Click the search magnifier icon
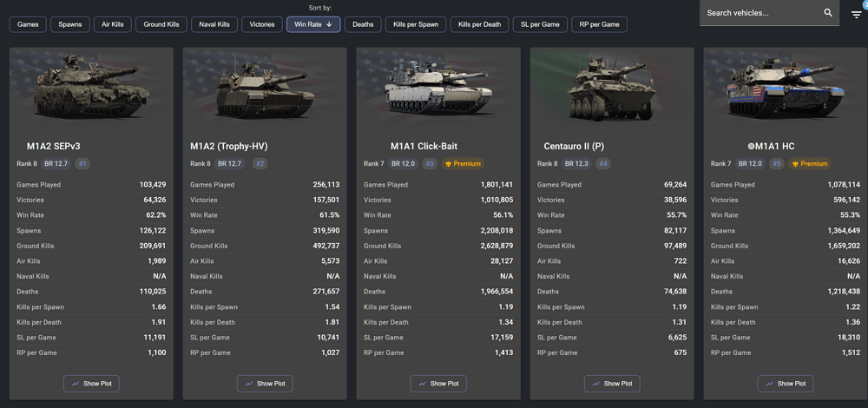Image resolution: width=868 pixels, height=408 pixels. pos(828,13)
